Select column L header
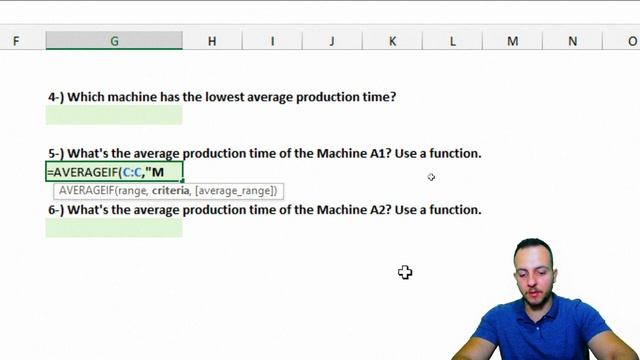Screen dimensions: 640x360 [x=452, y=41]
